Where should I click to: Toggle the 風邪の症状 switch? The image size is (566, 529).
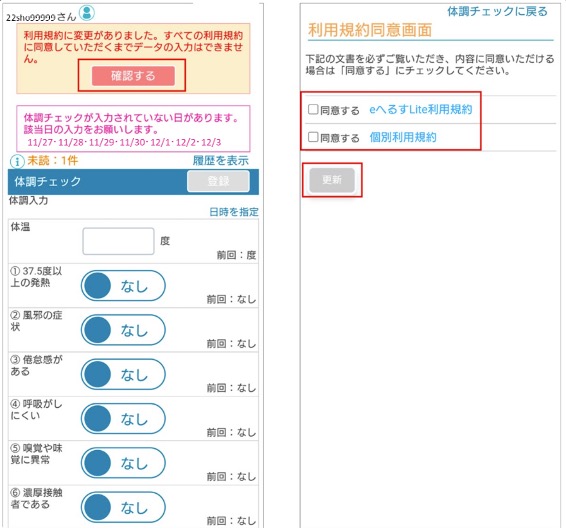123,330
